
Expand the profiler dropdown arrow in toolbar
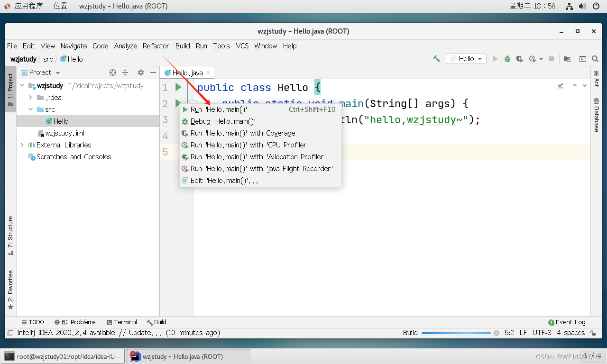click(541, 59)
